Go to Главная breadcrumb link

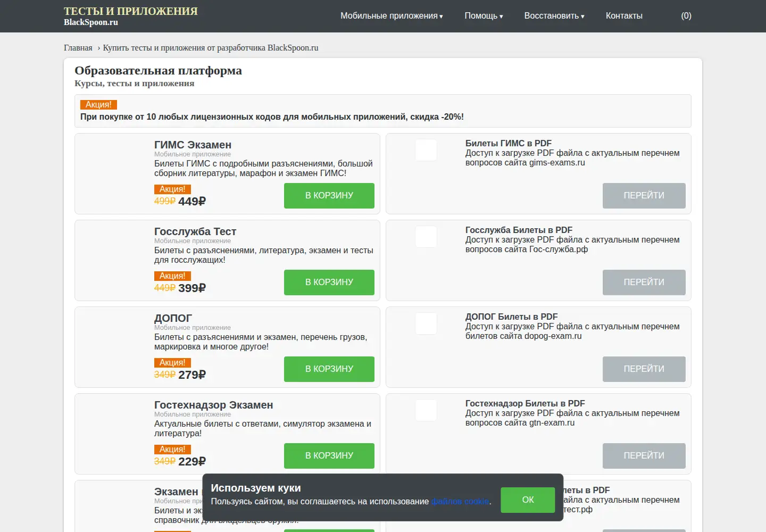pos(78,48)
